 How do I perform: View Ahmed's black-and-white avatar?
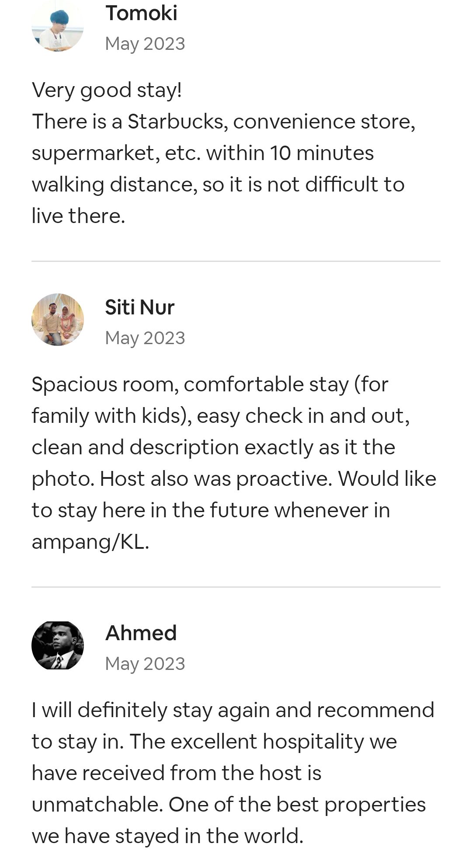58,645
